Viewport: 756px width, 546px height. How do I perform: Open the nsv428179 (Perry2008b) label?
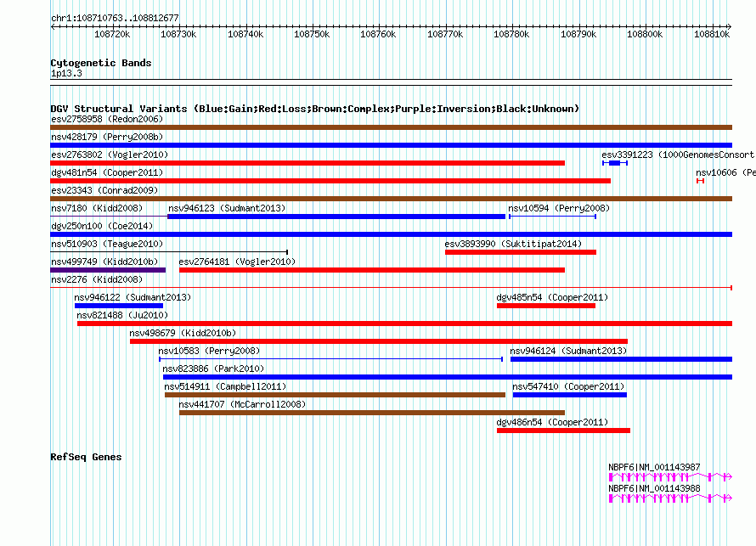107,137
